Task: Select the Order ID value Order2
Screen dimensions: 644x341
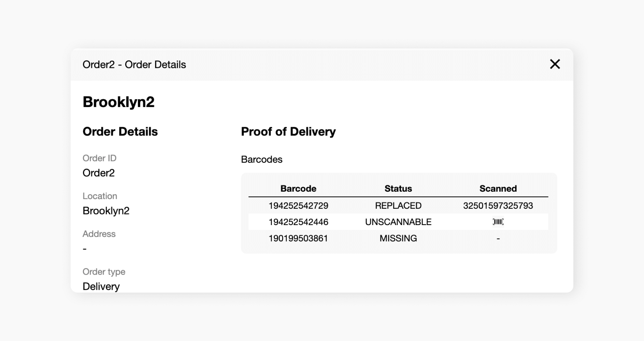Action: click(98, 173)
